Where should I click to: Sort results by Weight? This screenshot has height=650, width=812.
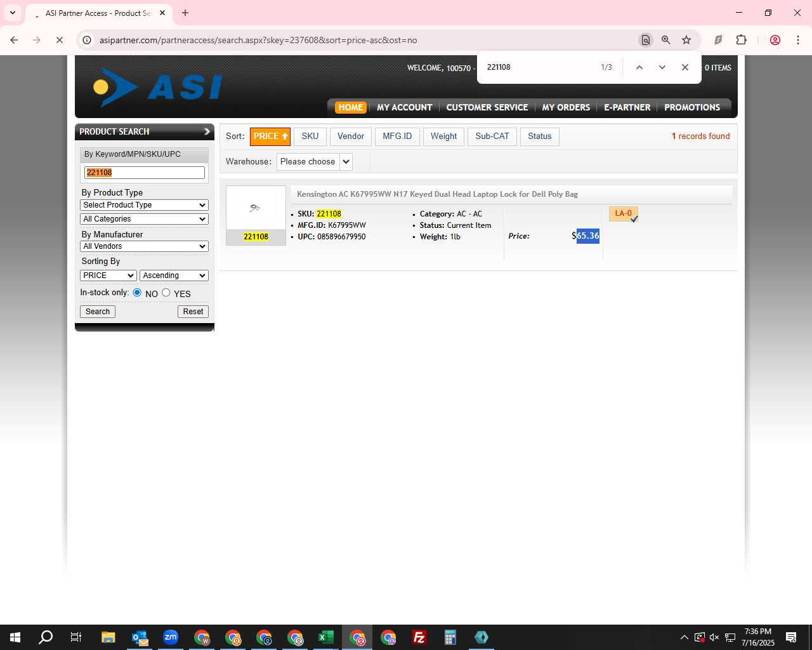coord(443,136)
